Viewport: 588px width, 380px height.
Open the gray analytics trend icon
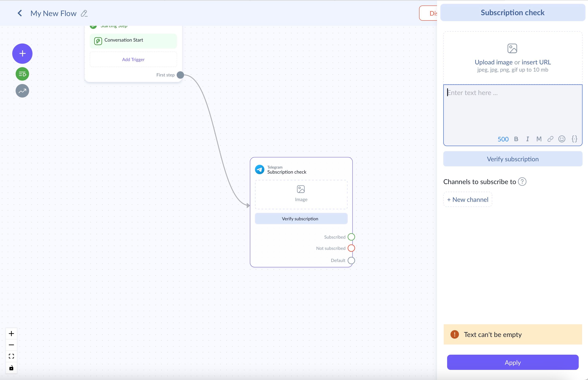(x=22, y=91)
